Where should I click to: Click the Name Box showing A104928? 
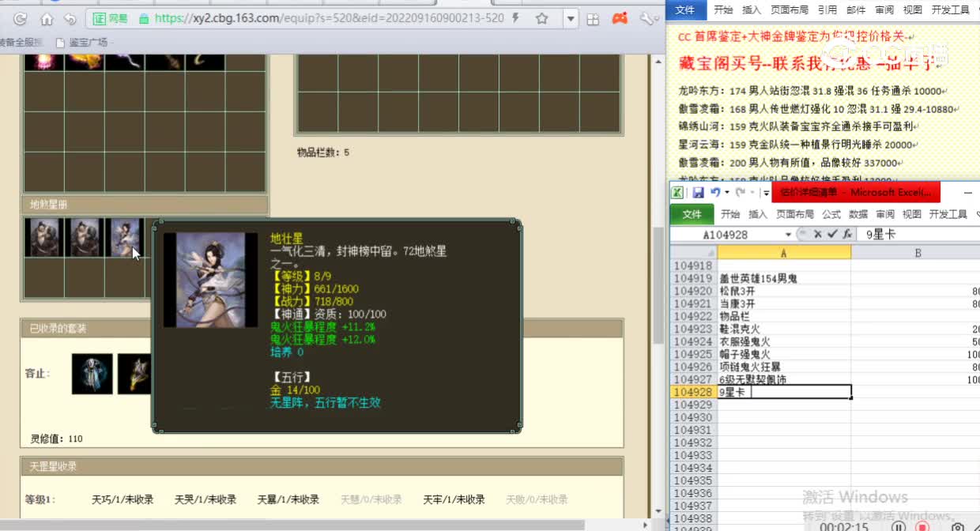[727, 235]
